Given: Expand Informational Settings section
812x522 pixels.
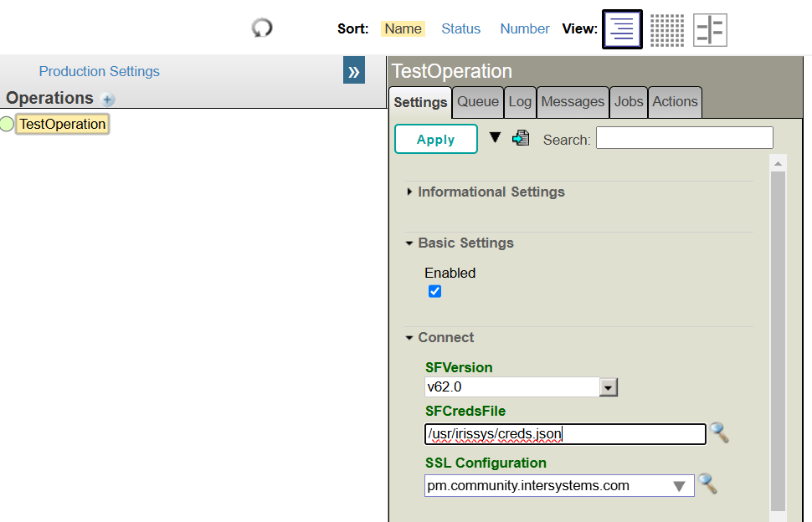Looking at the screenshot, I should pos(409,192).
